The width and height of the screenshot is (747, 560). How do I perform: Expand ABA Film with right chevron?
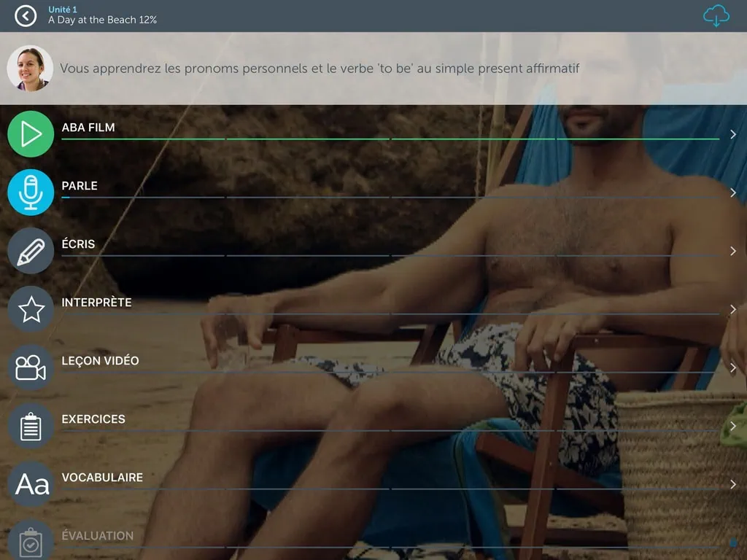(x=733, y=134)
